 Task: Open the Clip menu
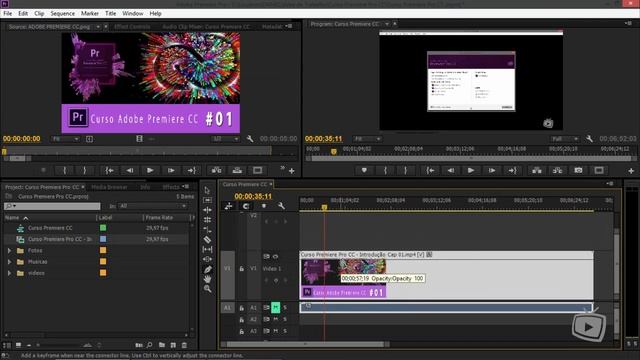pyautogui.click(x=39, y=13)
